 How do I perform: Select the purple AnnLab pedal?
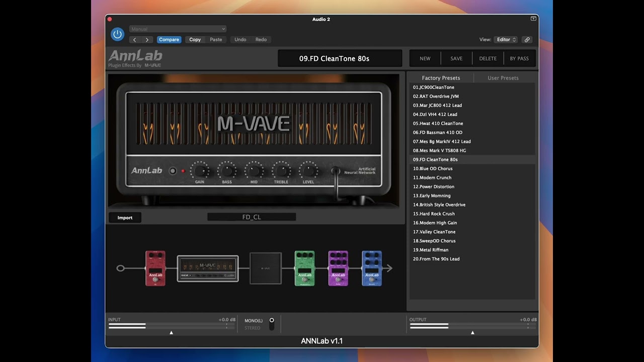pyautogui.click(x=338, y=268)
